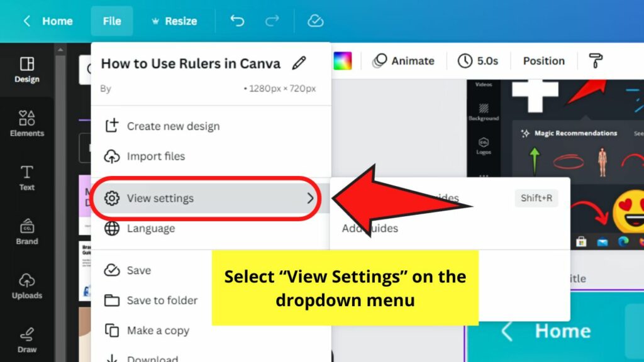Open the Position options

point(543,60)
